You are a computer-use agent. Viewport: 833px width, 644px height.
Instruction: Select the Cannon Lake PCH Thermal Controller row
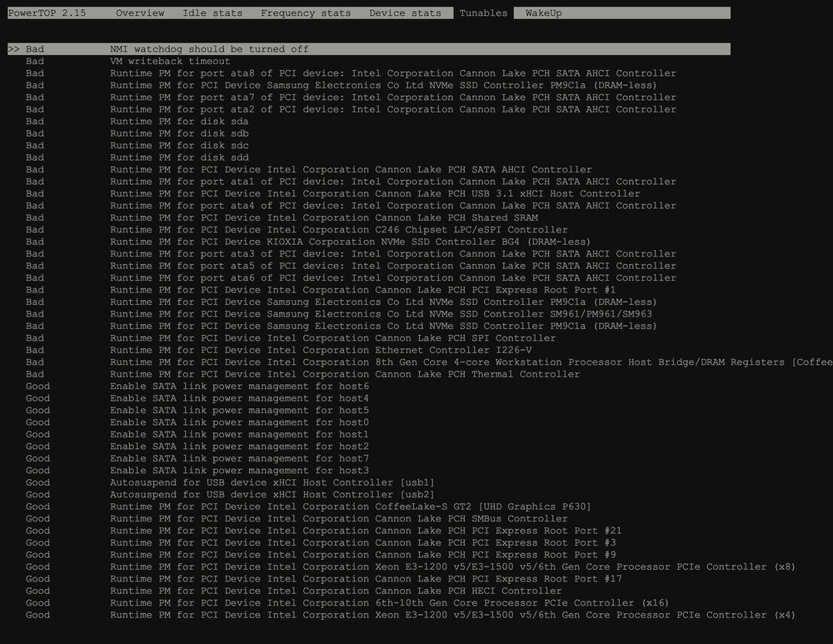(x=303, y=374)
